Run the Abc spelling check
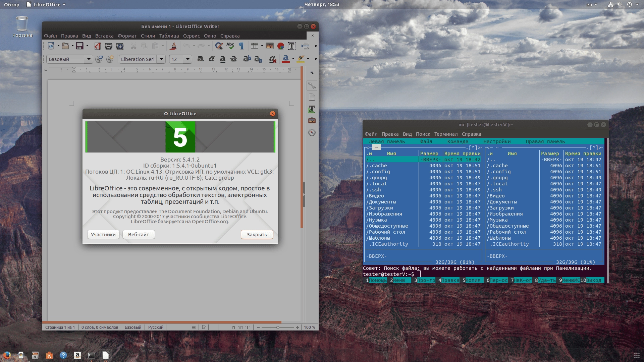This screenshot has height=362, width=644. (230, 46)
